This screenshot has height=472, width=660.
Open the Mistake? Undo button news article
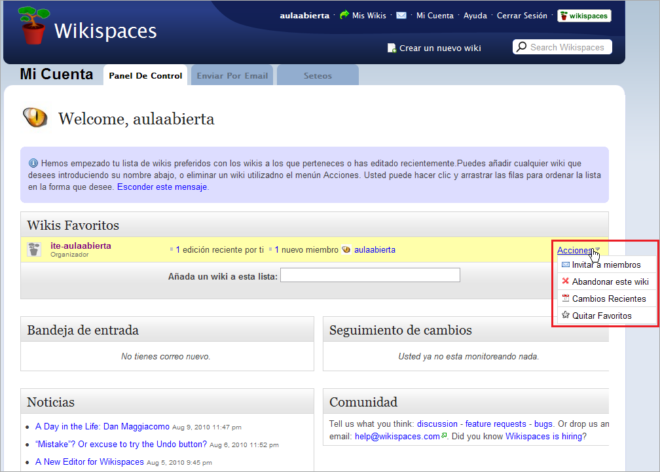[x=121, y=444]
